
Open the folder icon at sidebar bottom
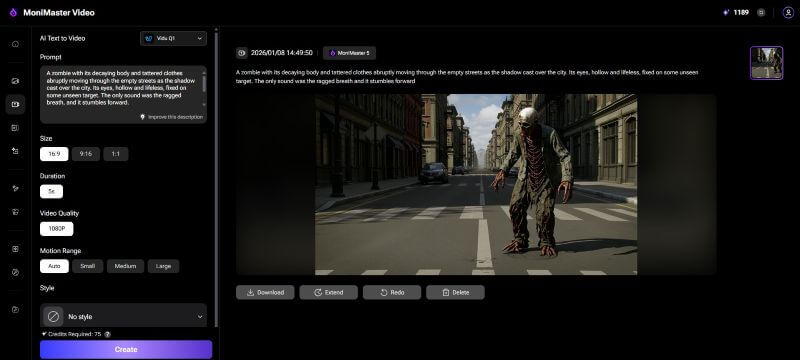[x=15, y=310]
